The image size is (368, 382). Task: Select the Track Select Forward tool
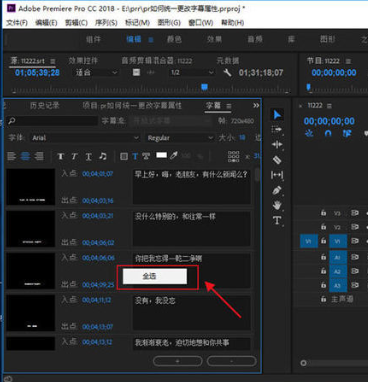pos(277,129)
